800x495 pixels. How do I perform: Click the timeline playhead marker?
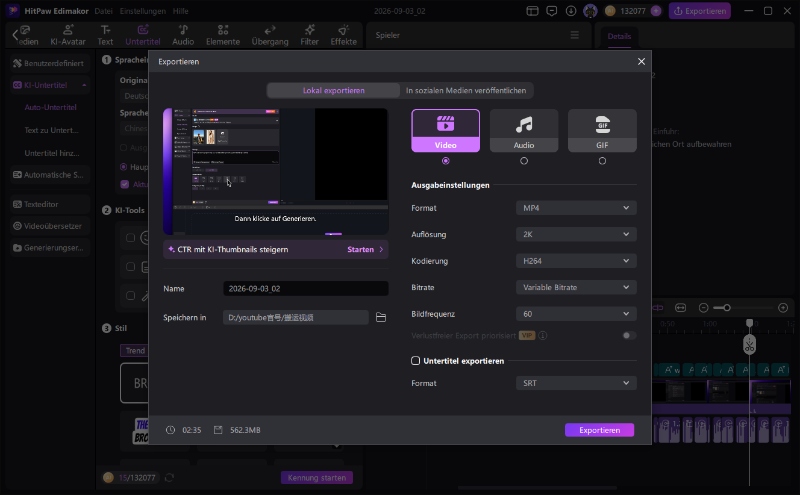point(749,323)
